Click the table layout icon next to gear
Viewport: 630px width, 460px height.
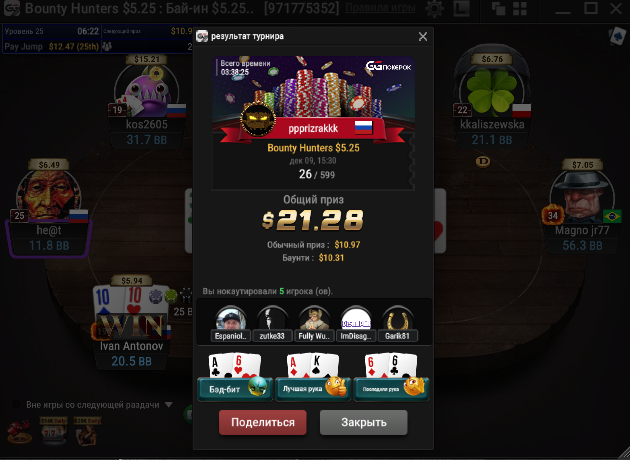[x=462, y=8]
